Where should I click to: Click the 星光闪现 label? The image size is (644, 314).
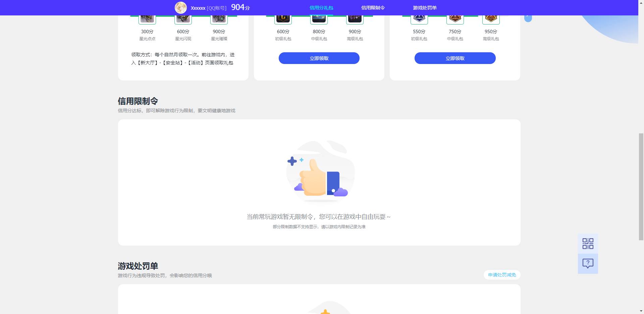coord(183,39)
